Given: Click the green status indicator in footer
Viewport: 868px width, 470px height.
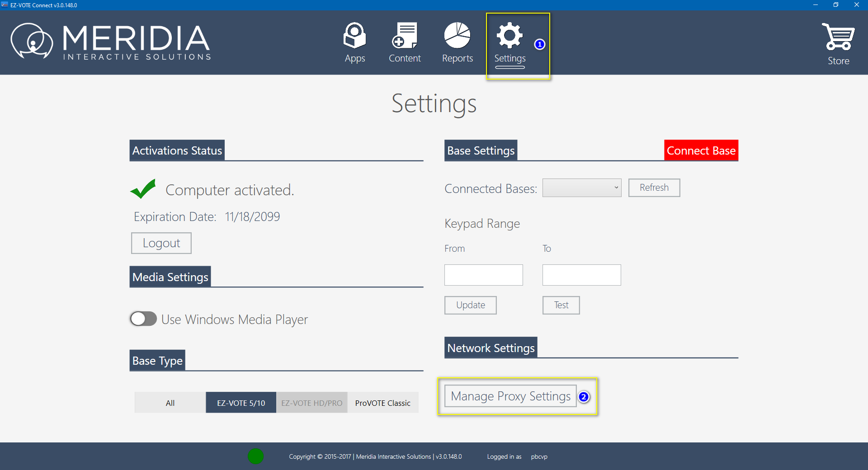Looking at the screenshot, I should click(255, 456).
